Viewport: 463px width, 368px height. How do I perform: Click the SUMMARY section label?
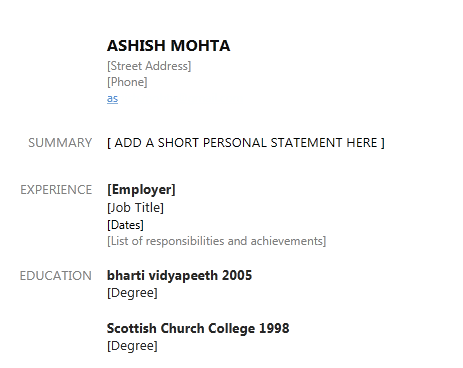tap(60, 143)
